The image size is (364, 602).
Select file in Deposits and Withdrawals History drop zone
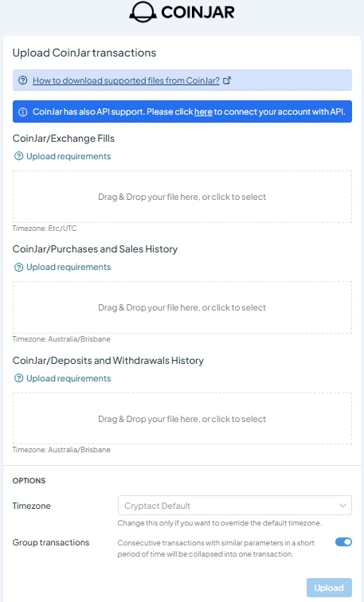[x=182, y=419]
